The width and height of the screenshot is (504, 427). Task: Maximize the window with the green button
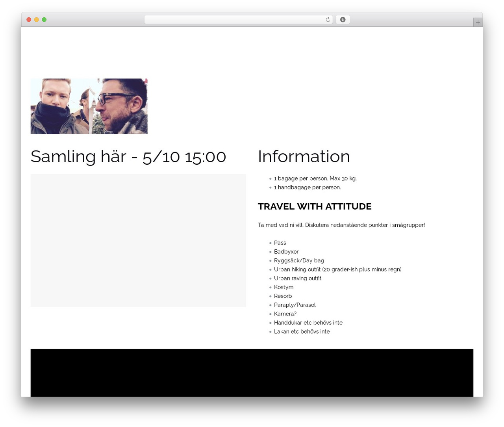click(x=44, y=20)
